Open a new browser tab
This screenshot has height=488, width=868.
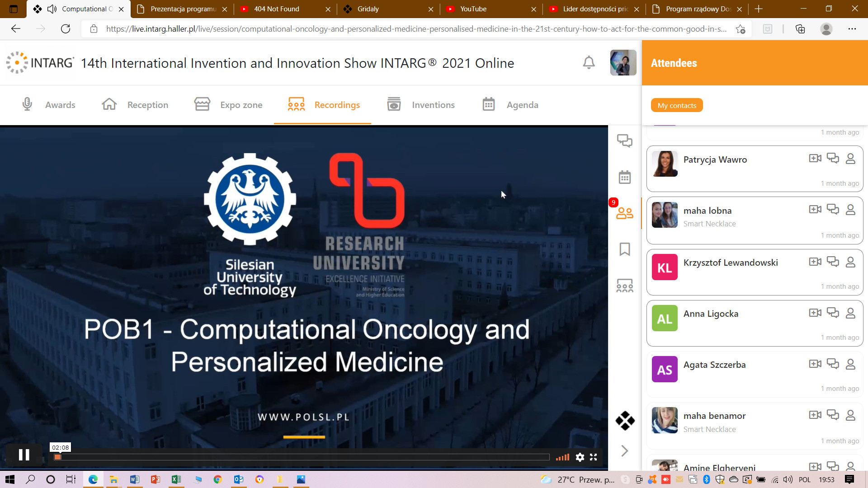tap(759, 9)
